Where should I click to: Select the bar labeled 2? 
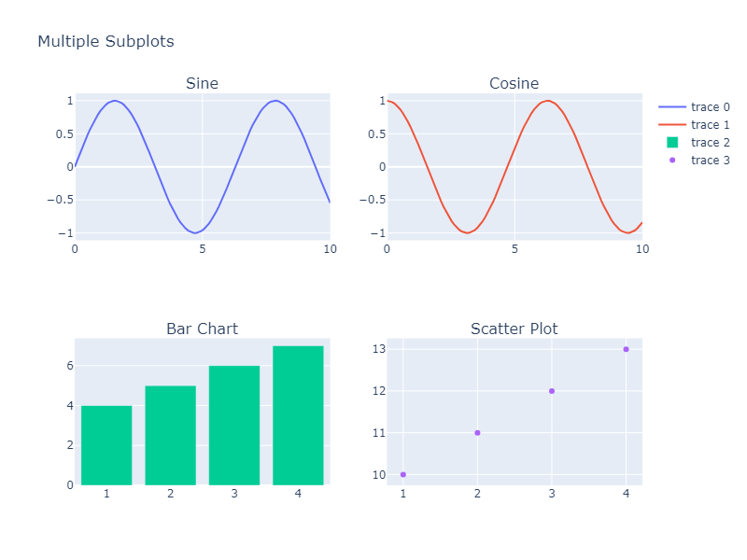point(170,435)
